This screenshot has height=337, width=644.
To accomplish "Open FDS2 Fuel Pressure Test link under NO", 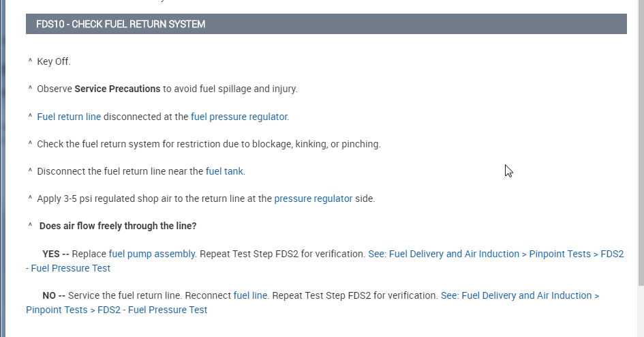I will 519,295.
